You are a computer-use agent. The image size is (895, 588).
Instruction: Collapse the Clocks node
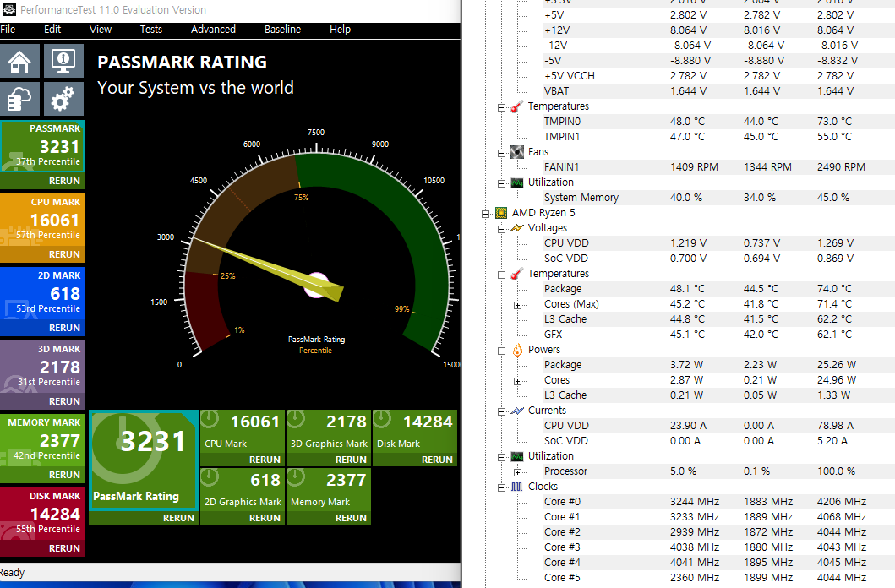(501, 487)
